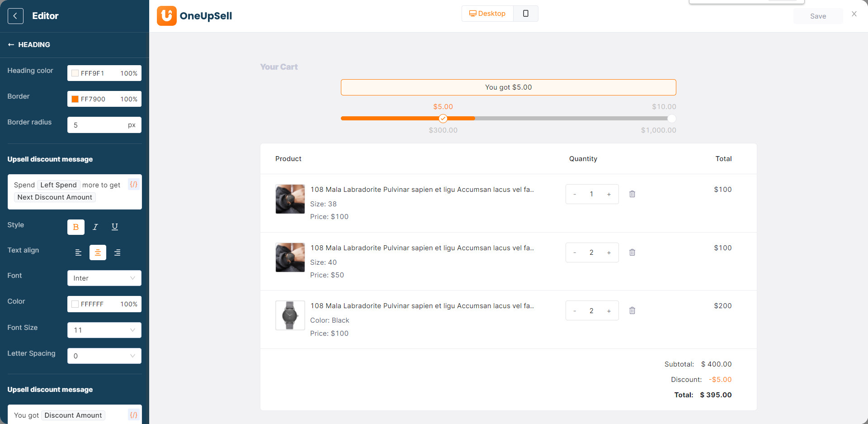Image resolution: width=868 pixels, height=424 pixels.
Task: Click the Quantity column header
Action: [583, 159]
